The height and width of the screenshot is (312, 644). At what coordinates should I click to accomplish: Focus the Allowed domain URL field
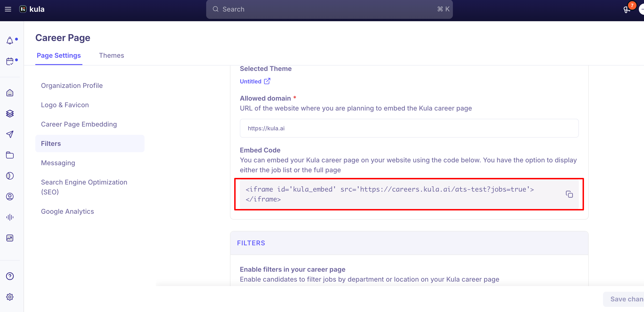point(409,128)
